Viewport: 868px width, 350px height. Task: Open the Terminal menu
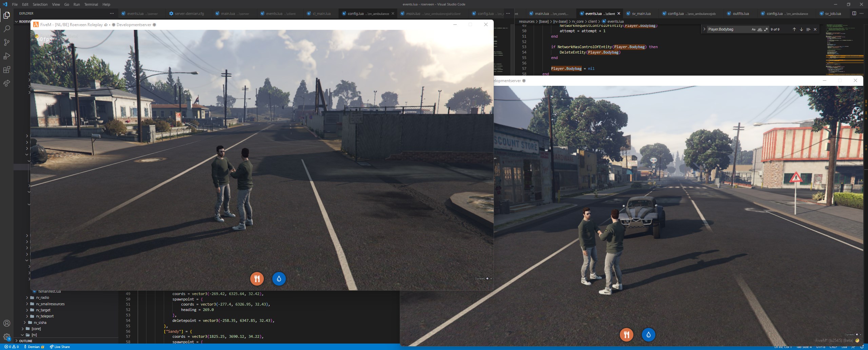[91, 4]
